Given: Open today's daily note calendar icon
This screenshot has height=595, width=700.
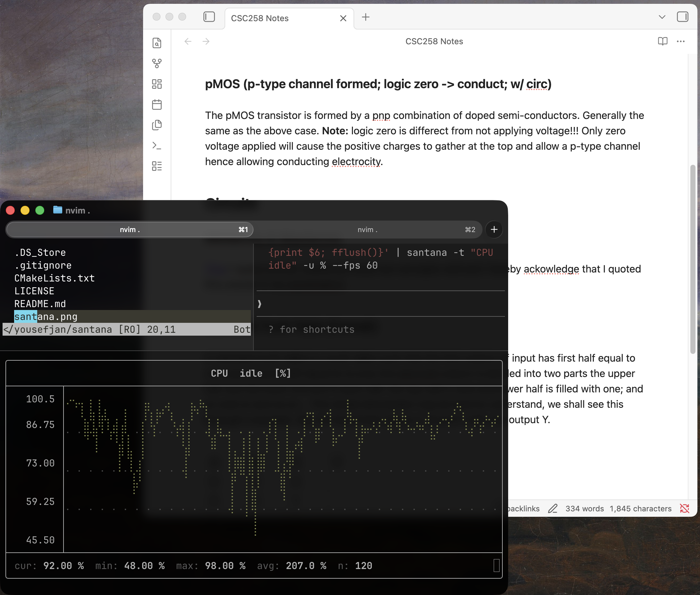Looking at the screenshot, I should [157, 105].
